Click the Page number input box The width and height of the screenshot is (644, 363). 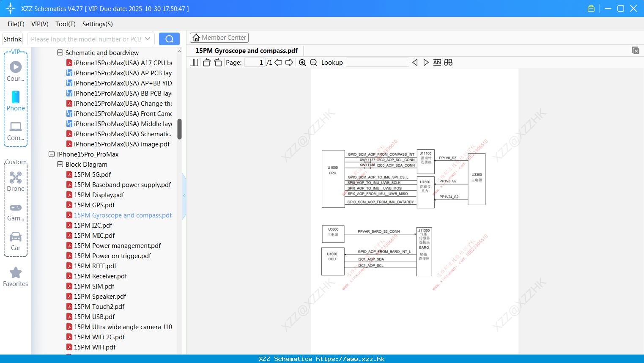[255, 63]
